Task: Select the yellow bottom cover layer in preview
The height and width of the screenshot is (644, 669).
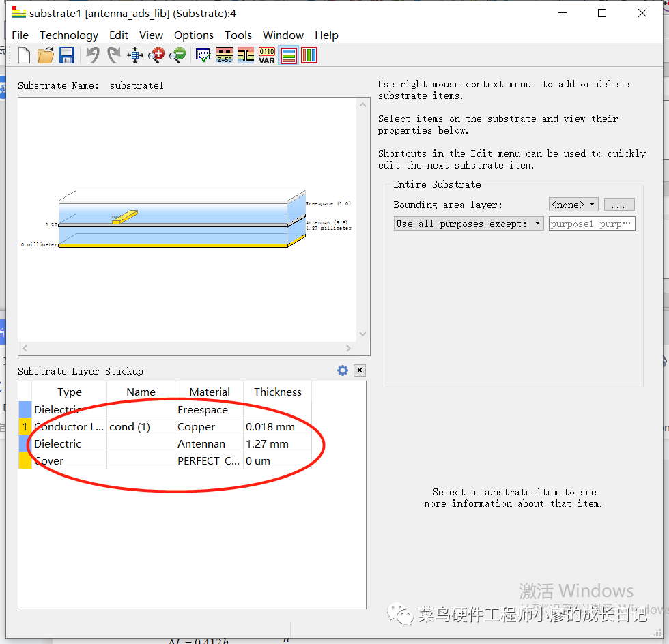Action: [173, 245]
